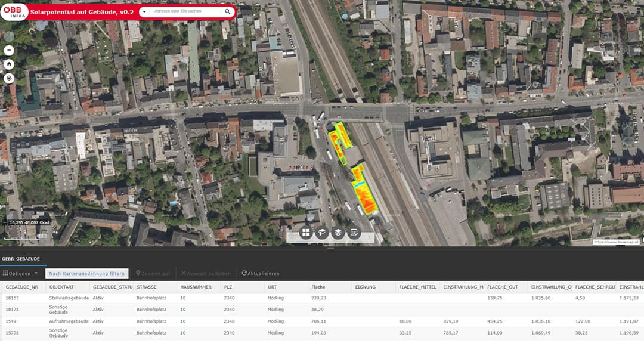Activate the my-location compass button
644x362 pixels.
(x=9, y=78)
